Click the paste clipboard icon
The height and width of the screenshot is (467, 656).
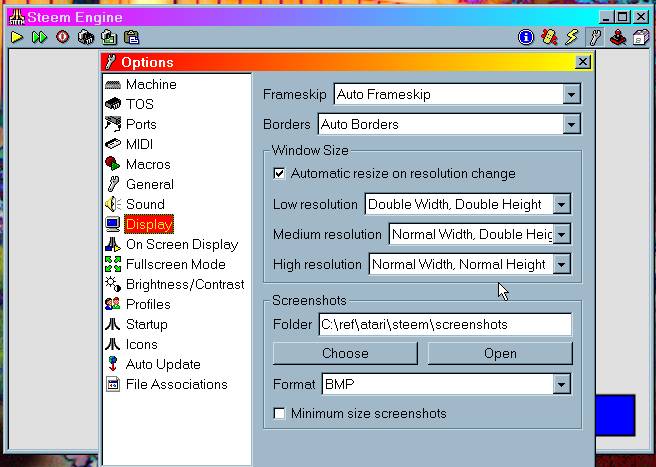132,38
